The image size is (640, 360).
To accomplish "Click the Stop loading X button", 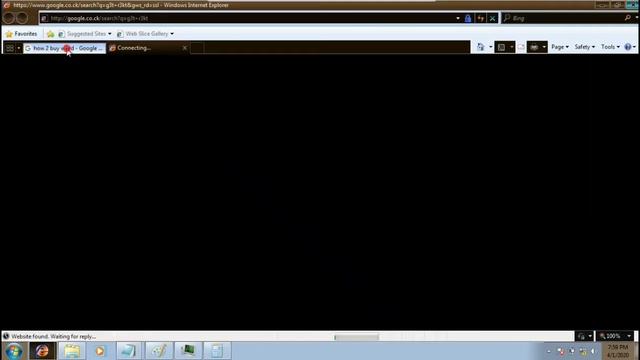I will 492,18.
